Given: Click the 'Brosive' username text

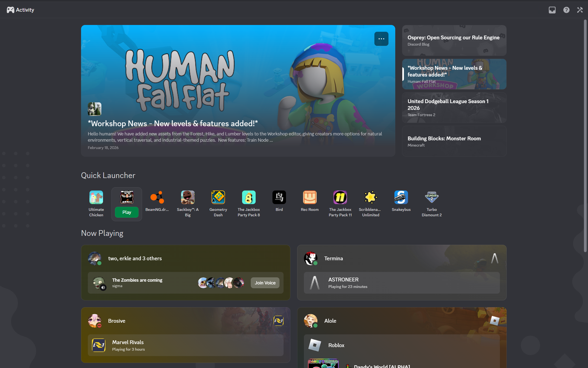Looking at the screenshot, I should pos(117,321).
